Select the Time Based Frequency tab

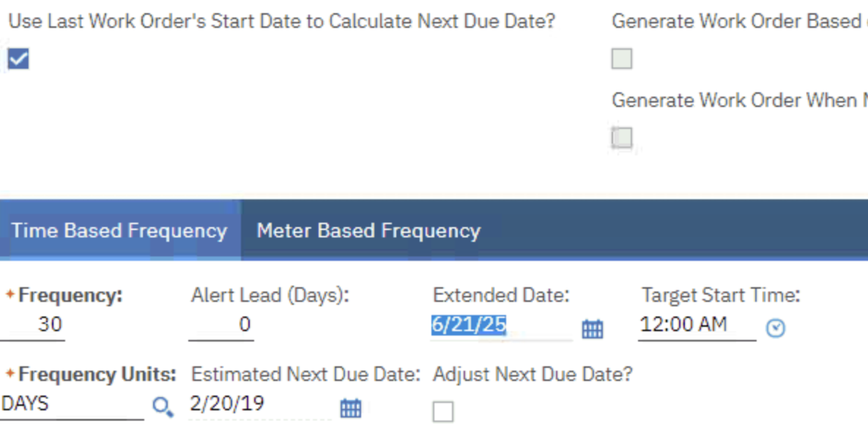click(x=119, y=231)
